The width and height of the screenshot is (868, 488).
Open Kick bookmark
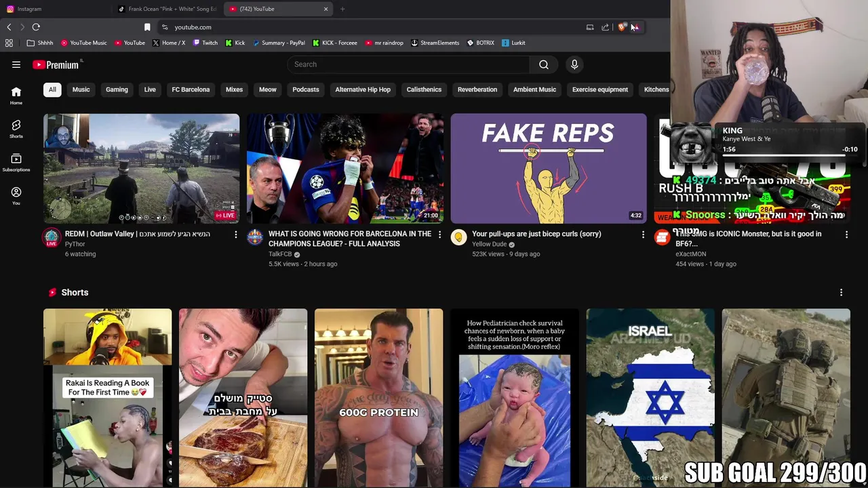tap(235, 43)
